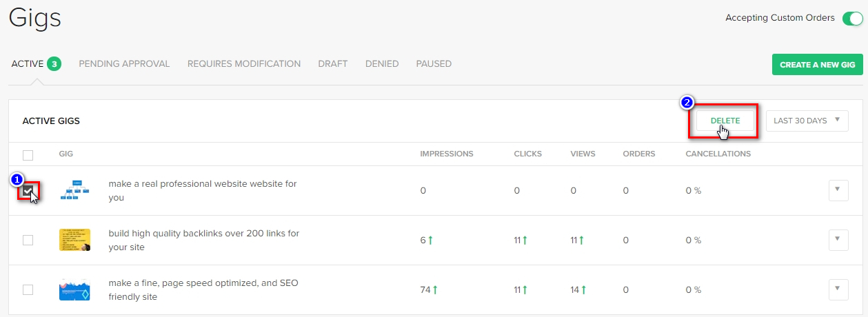The image size is (868, 317).
Task: Check the select-all gigs checkbox
Action: pos(28,154)
